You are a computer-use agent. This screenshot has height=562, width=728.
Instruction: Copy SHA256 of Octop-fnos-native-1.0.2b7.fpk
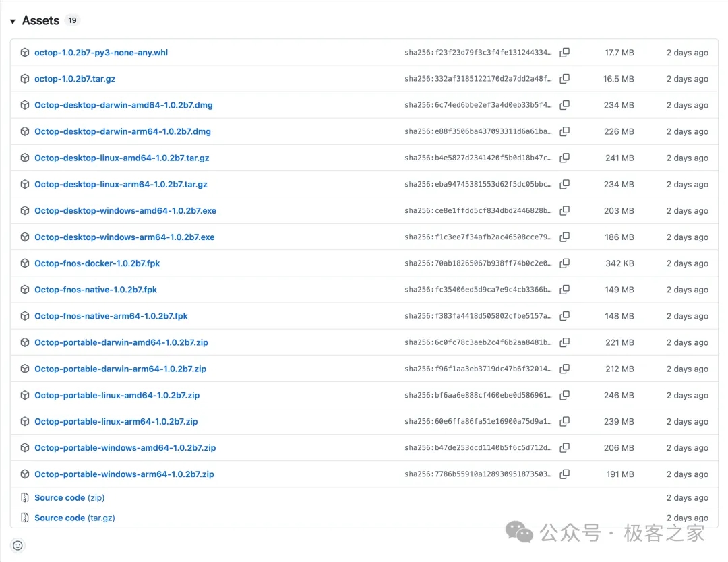click(x=565, y=290)
